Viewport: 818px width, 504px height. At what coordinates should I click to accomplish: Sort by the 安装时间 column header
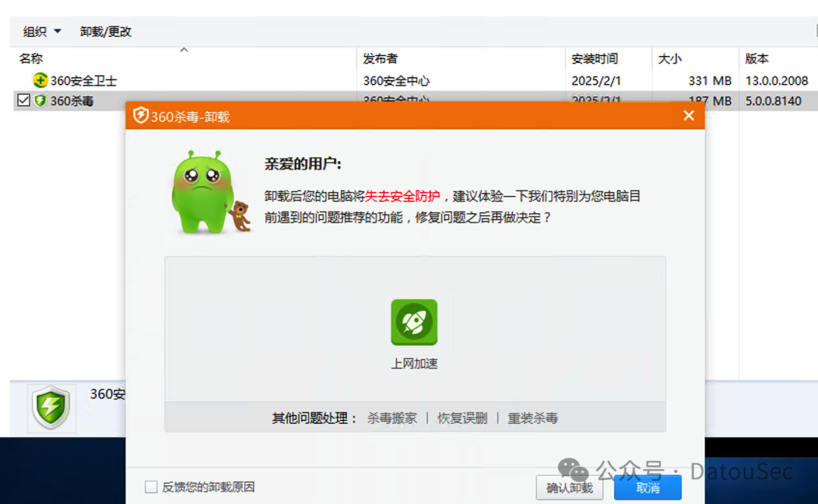[595, 58]
